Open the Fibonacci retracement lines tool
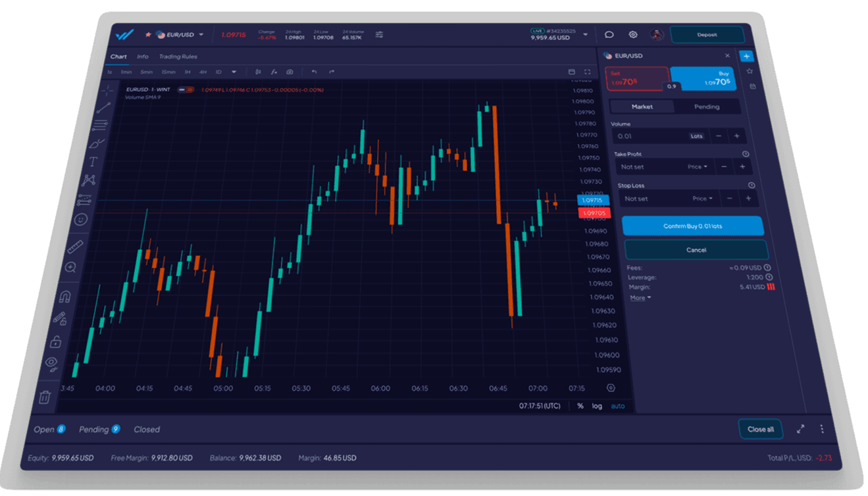 click(x=100, y=125)
